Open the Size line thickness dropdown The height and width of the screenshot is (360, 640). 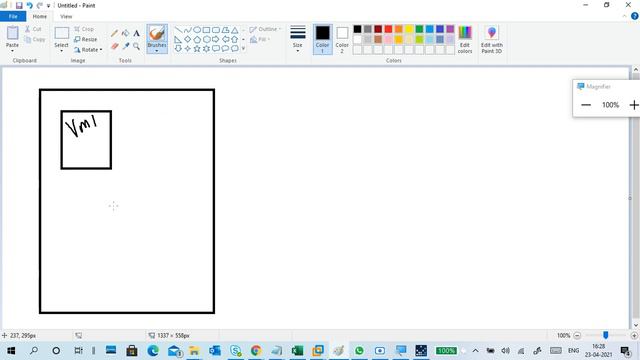pos(298,39)
